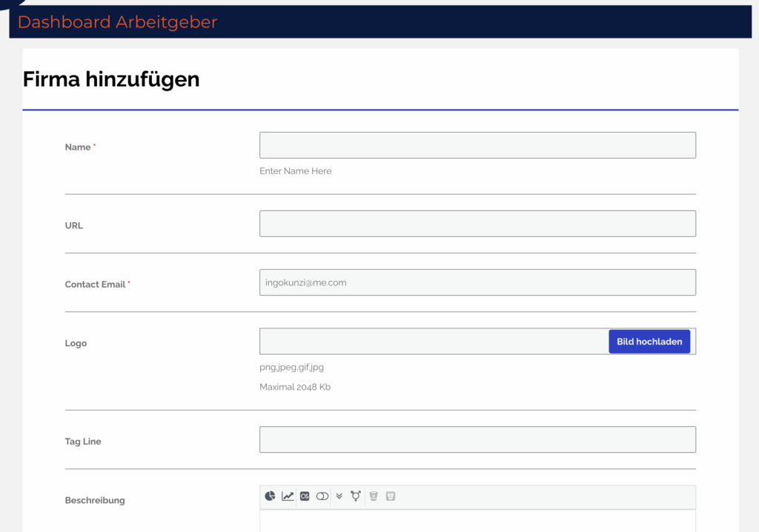Click the second greyed-out square bucket icon
The height and width of the screenshot is (532, 759).
pos(391,496)
